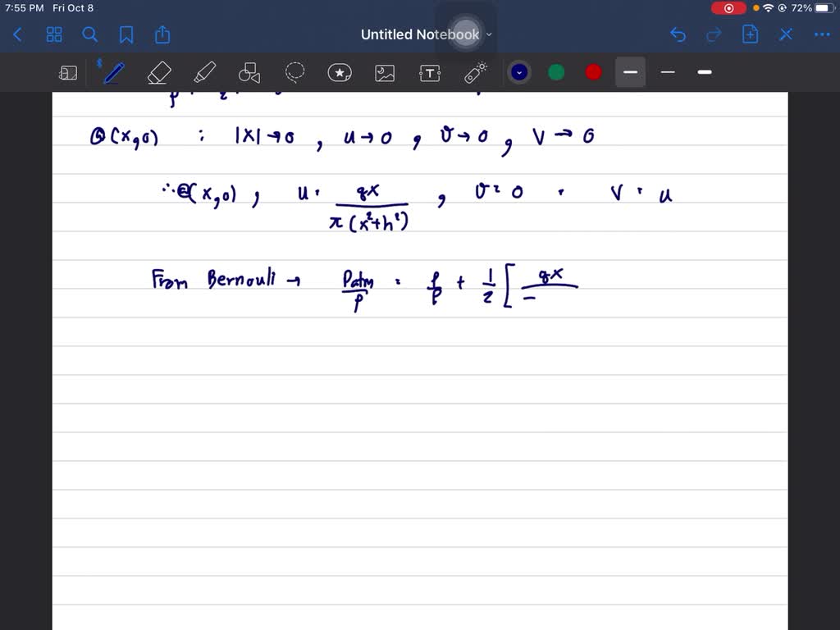Open the Shapes tool
Image resolution: width=840 pixels, height=630 pixels.
(249, 72)
